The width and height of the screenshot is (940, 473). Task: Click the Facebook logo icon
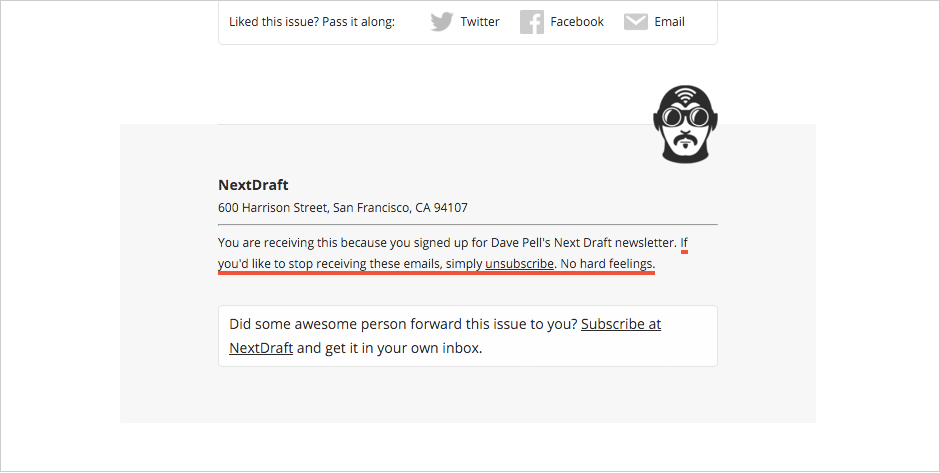(531, 22)
